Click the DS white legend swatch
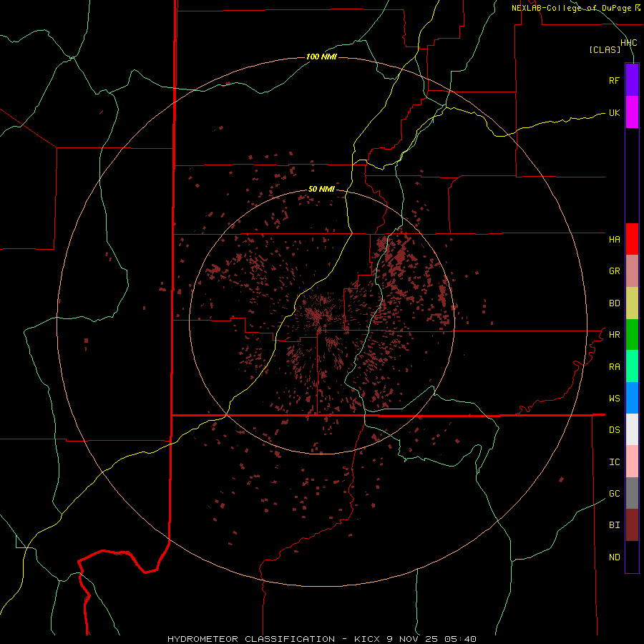This screenshot has width=644, height=644. tap(632, 429)
